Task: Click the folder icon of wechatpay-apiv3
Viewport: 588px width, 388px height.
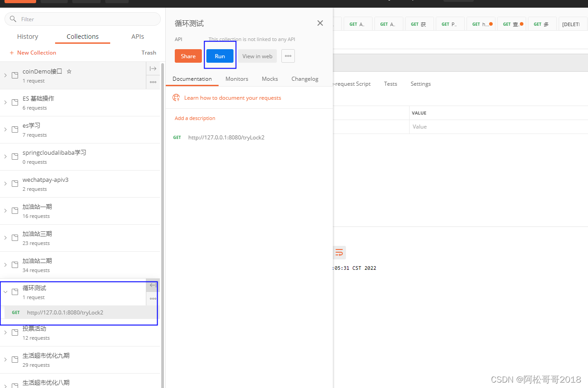Action: point(15,184)
